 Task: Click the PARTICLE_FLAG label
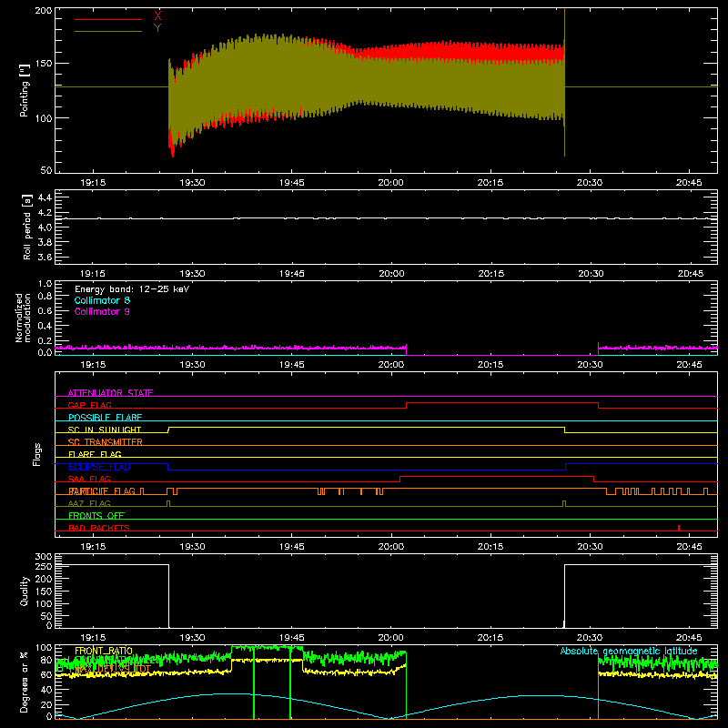click(x=102, y=490)
